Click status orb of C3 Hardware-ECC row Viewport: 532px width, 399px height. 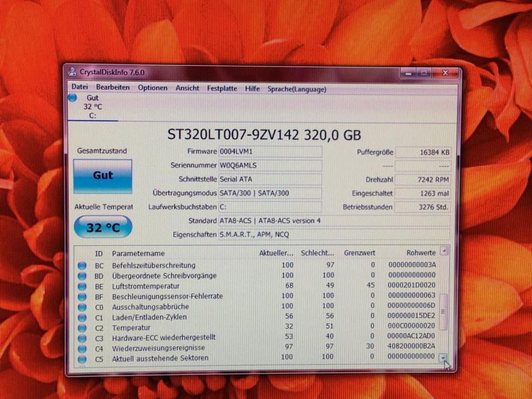point(82,339)
